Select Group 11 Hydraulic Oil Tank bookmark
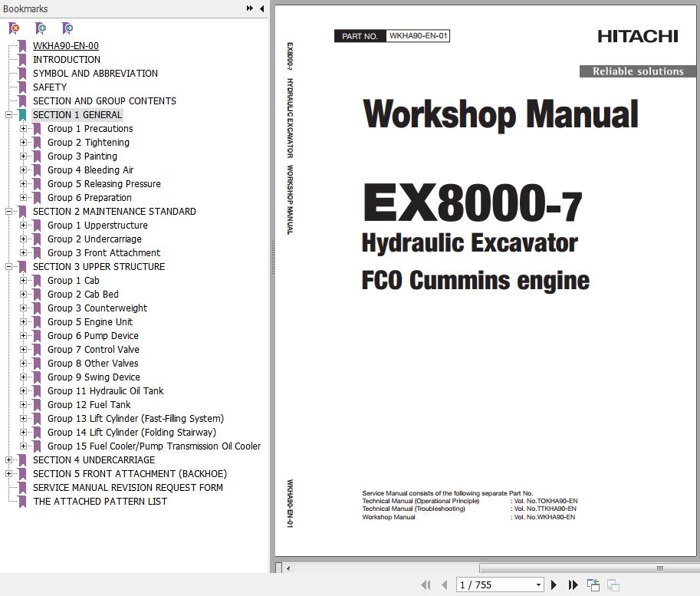This screenshot has width=700, height=596. click(x=105, y=391)
